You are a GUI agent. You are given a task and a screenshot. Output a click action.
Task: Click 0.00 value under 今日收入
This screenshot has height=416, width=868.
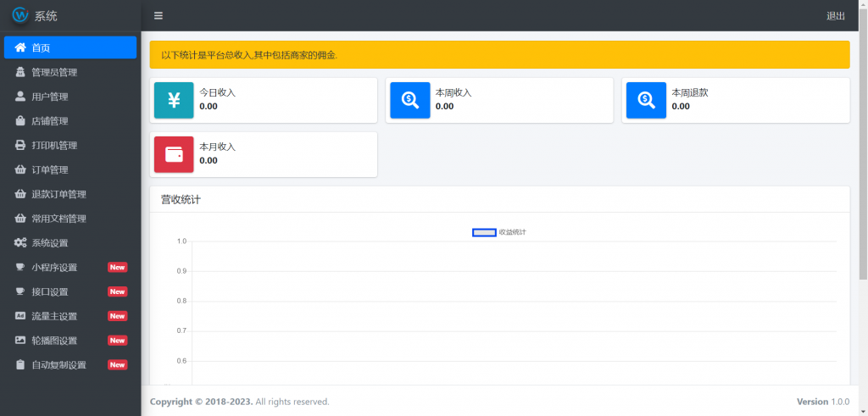point(209,106)
